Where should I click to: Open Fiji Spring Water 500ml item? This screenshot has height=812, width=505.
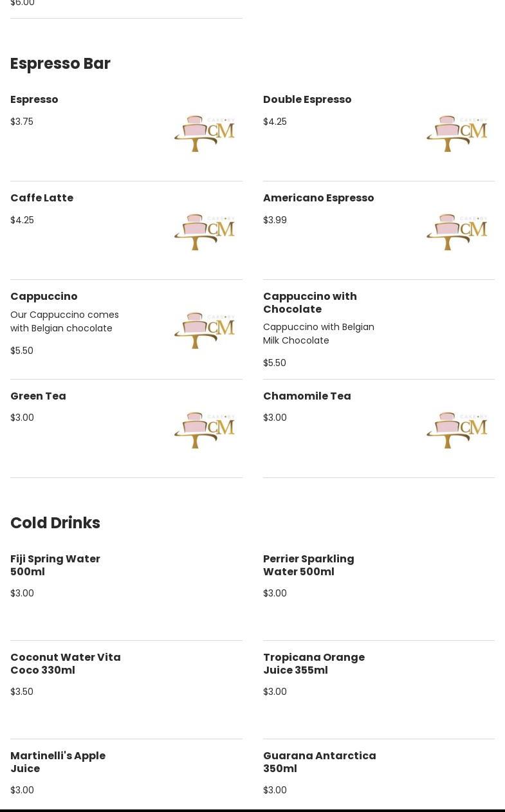coord(55,566)
